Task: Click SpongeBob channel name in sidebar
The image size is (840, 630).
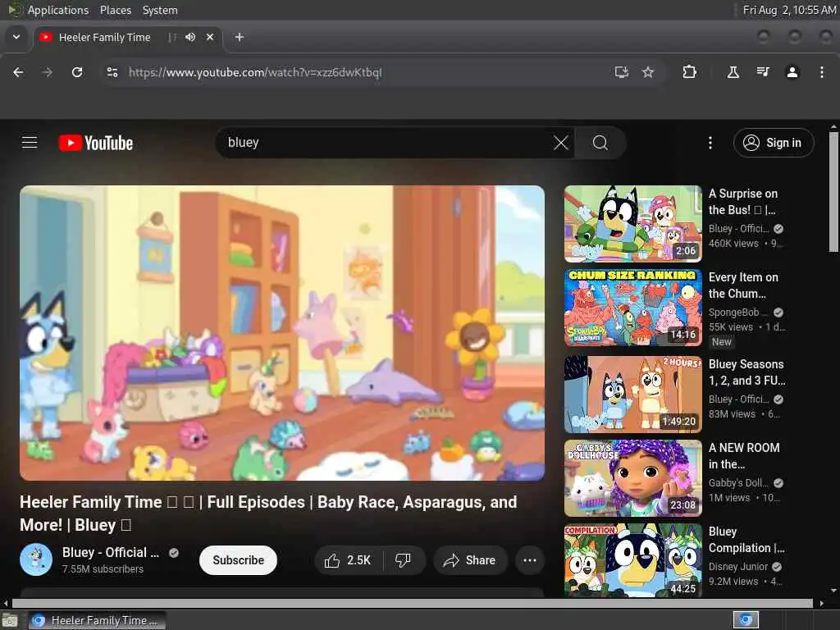Action: tap(737, 313)
